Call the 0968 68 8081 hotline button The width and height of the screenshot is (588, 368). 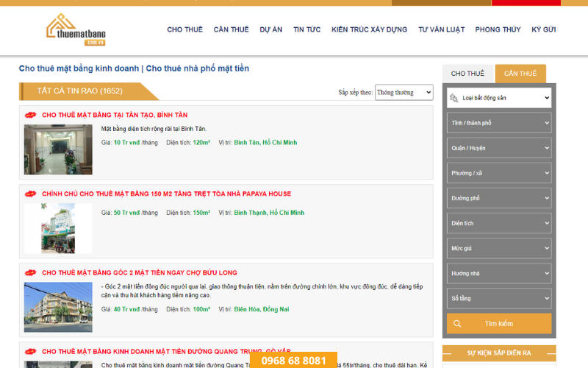pos(293,360)
